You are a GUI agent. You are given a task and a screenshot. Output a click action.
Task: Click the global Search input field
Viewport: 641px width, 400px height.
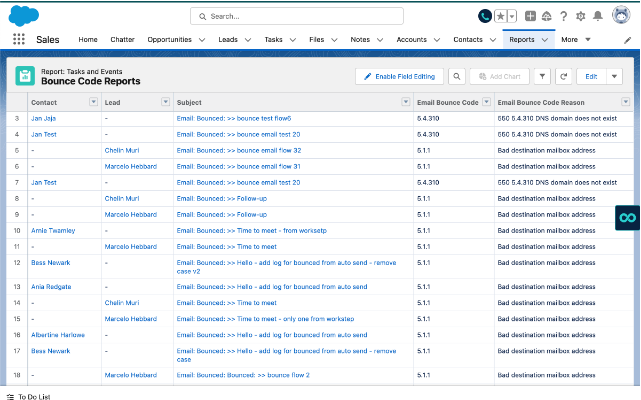click(x=297, y=16)
